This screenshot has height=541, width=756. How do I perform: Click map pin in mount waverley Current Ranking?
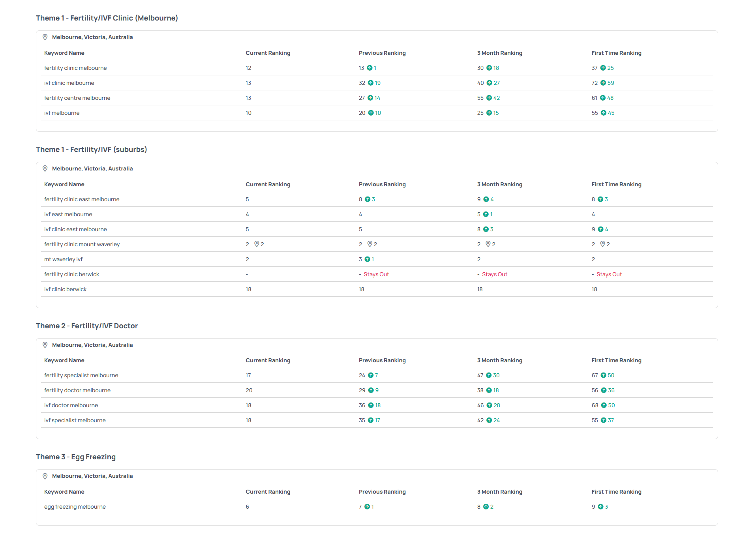pos(257,244)
